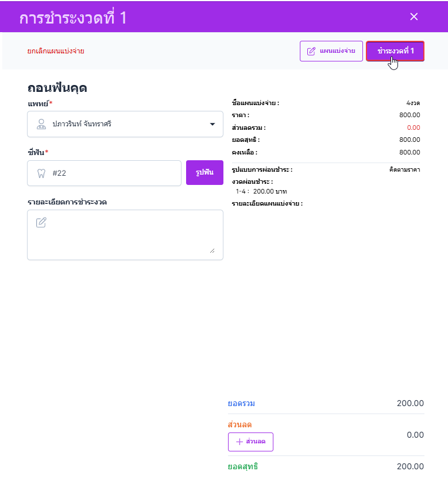Click the ถอนฟันคุด treatment heading
Screen dimensions: 448x479
57,88
